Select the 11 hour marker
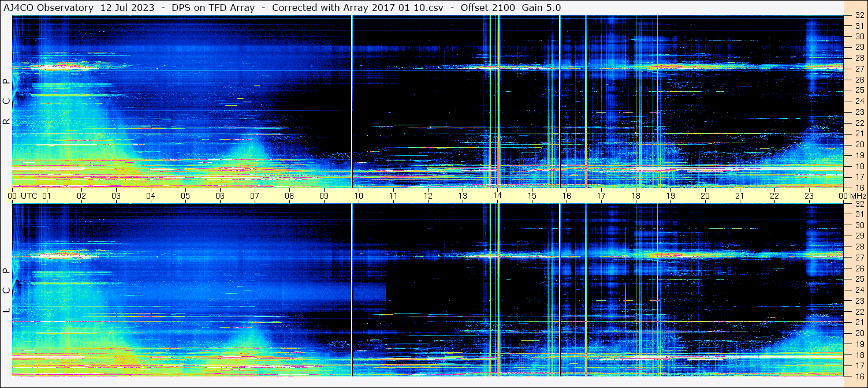 [x=393, y=196]
